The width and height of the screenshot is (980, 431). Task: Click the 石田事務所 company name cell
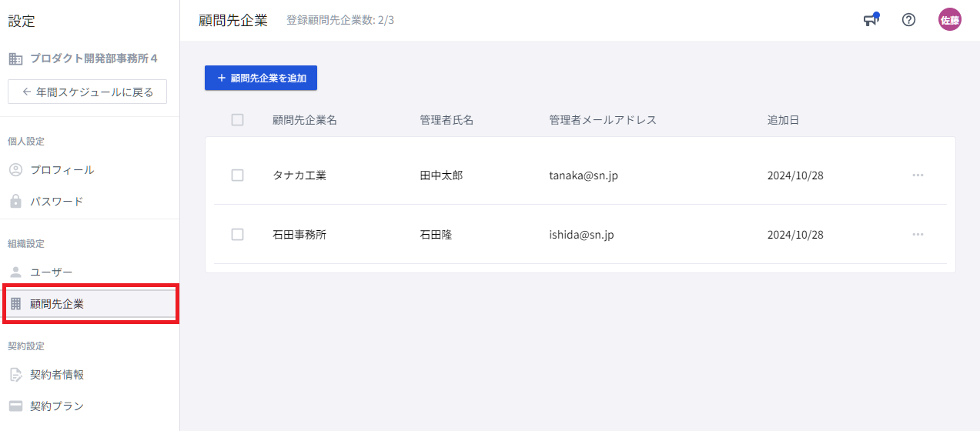[x=299, y=235]
